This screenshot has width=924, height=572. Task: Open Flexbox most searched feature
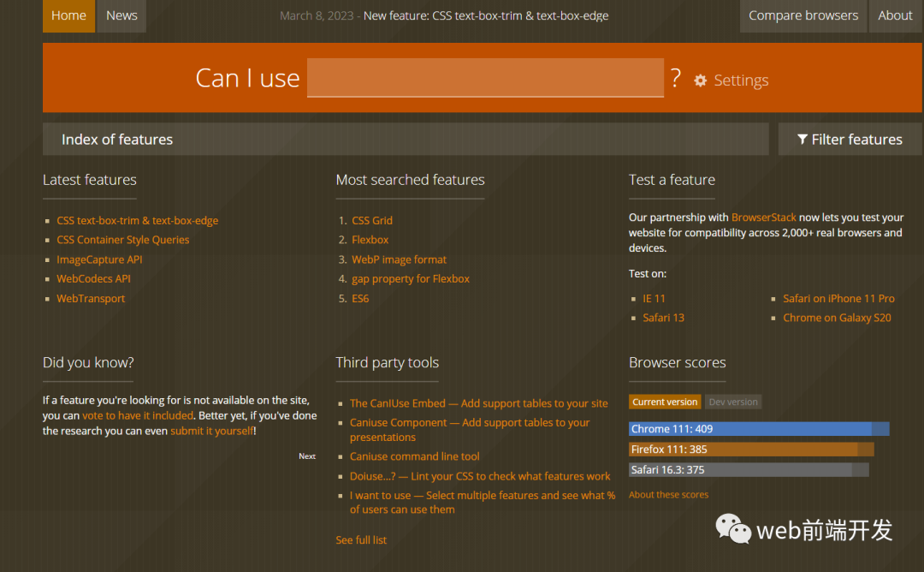[370, 240]
